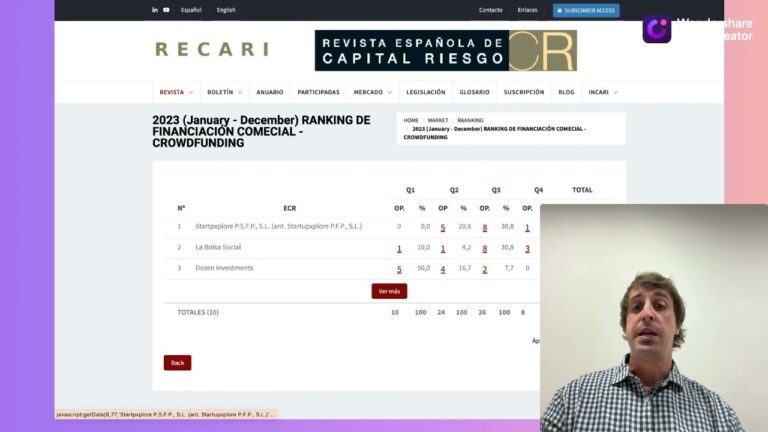This screenshot has width=768, height=432.
Task: Open La Bolsa Social Q1 operations link 1
Action: pyautogui.click(x=399, y=248)
